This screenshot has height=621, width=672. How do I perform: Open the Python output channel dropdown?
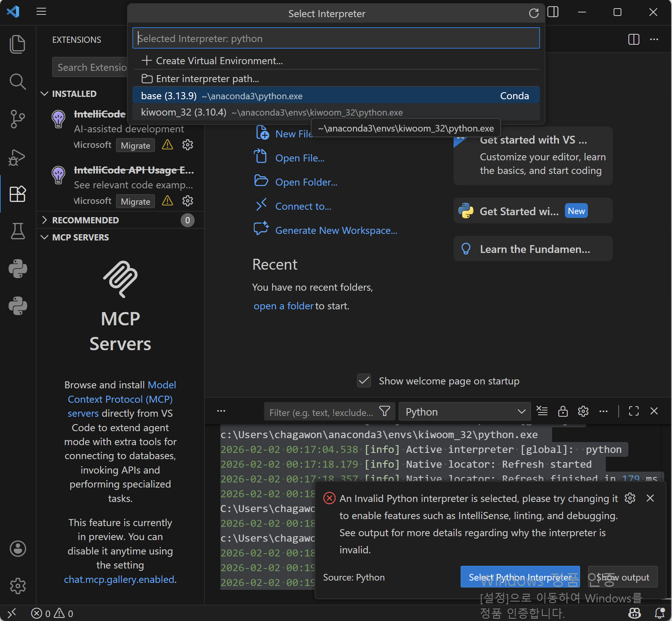coord(465,412)
